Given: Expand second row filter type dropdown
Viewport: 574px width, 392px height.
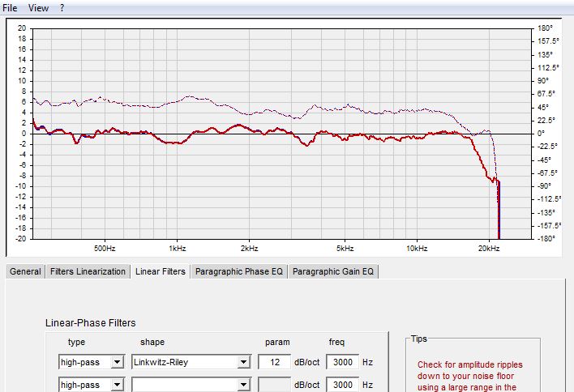Looking at the screenshot, I should click(x=117, y=385).
